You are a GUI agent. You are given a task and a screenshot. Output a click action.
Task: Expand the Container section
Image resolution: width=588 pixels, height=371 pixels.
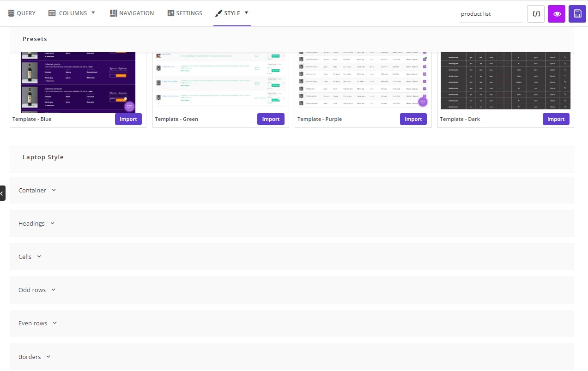292,190
